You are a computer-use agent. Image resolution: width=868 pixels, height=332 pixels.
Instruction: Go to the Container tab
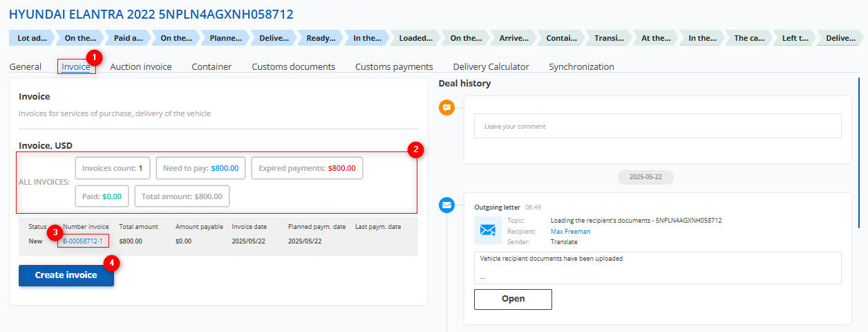click(211, 67)
